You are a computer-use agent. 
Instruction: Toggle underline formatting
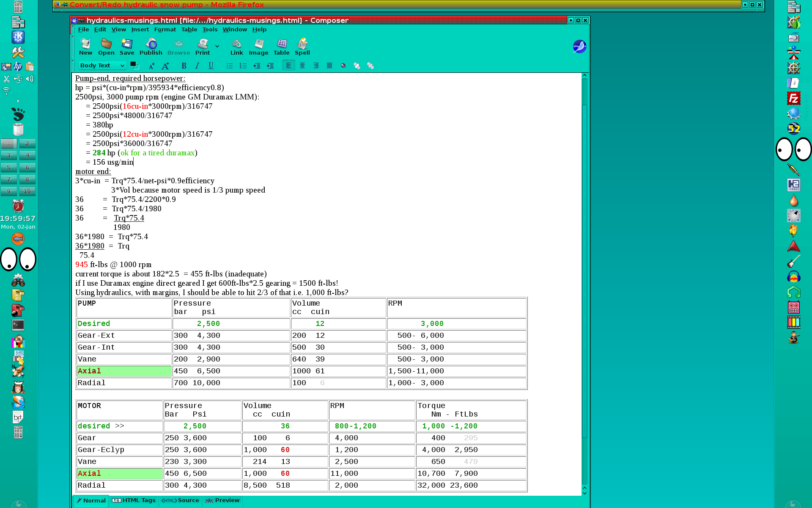[211, 66]
